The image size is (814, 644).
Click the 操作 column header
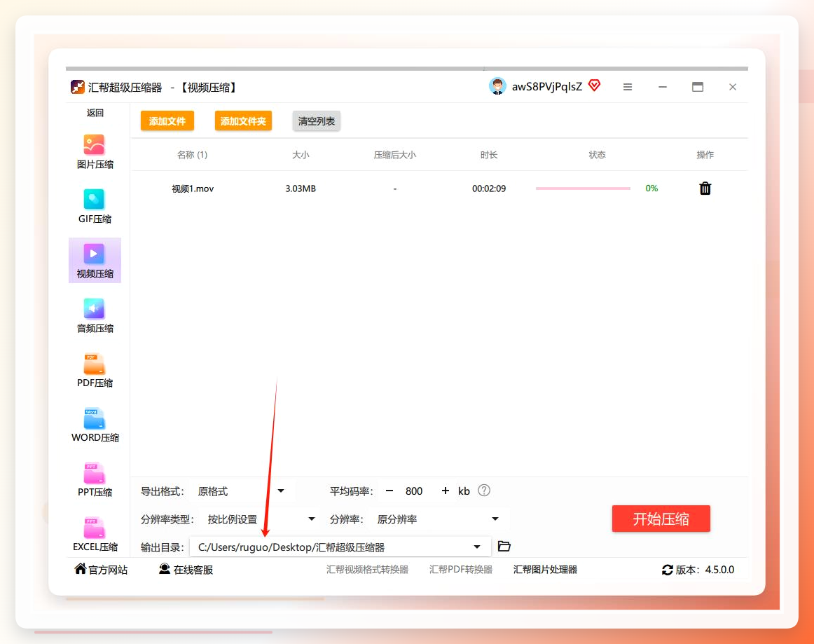(705, 155)
